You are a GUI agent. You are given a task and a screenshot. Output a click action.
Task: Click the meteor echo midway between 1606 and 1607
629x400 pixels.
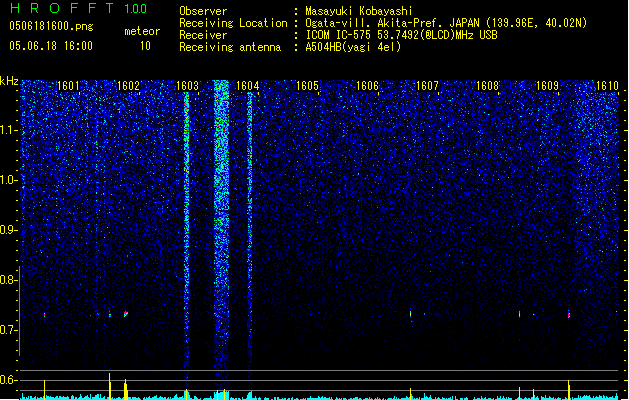point(410,314)
